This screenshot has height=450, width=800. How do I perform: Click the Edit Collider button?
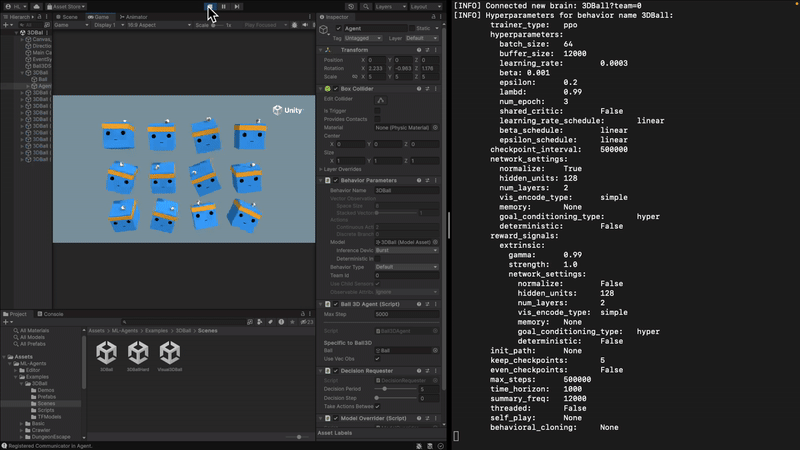click(x=381, y=100)
